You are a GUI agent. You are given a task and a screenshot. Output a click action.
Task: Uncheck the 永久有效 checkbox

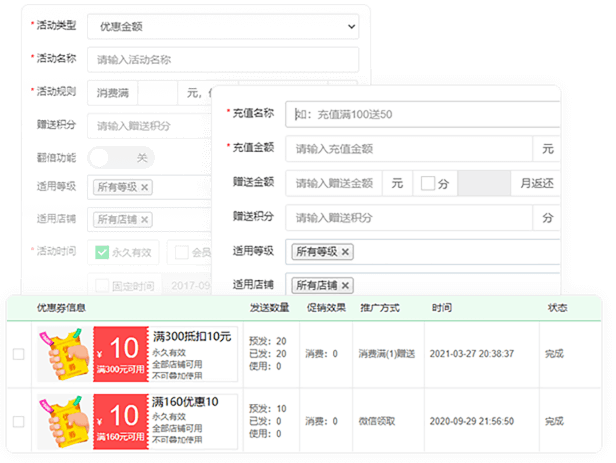pos(101,252)
